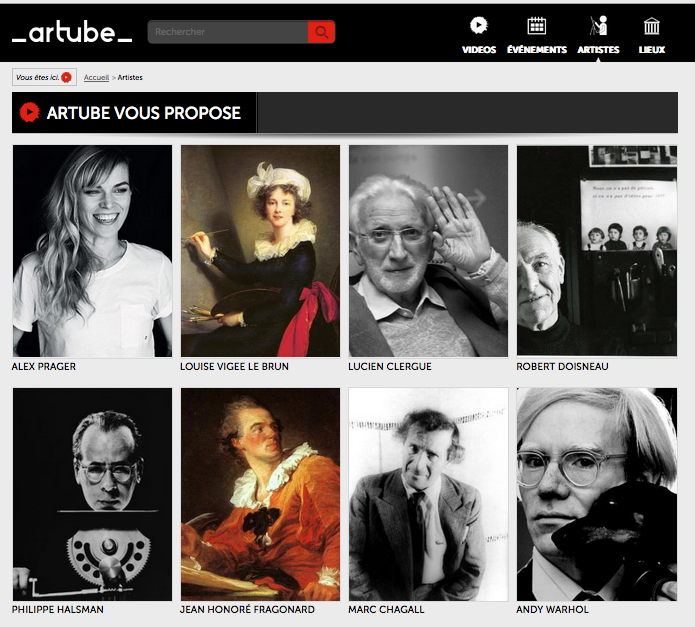Click the Artistes painter icon
Viewport: 695px width, 627px height.
tap(598, 26)
